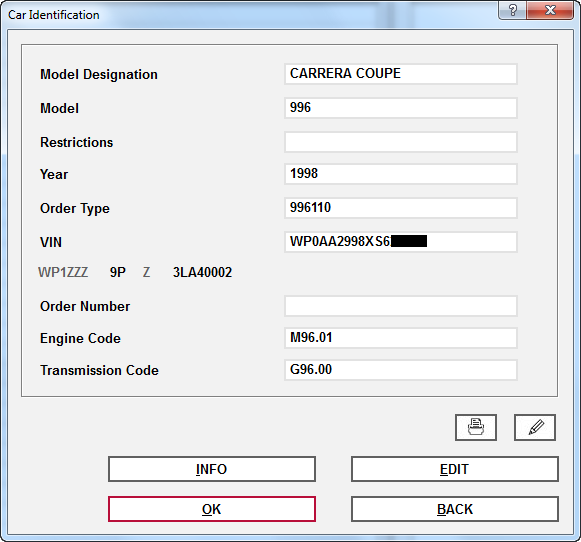Click the Transmission Code field G96.00
Image resolution: width=581 pixels, height=542 pixels.
point(401,370)
